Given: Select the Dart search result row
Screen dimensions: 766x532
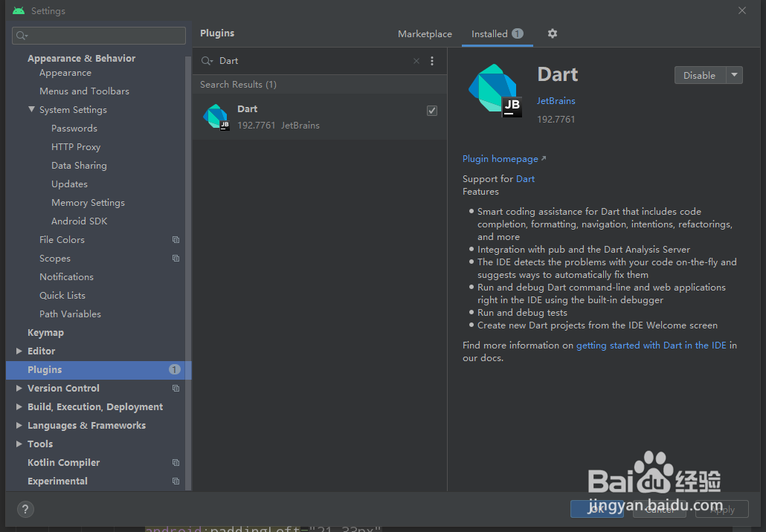Looking at the screenshot, I should 320,117.
